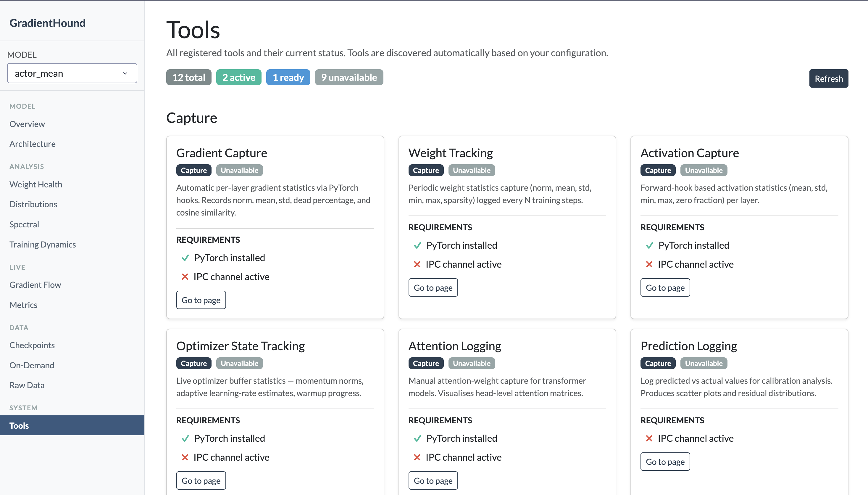Click the '12 total' count badge

pos(189,77)
